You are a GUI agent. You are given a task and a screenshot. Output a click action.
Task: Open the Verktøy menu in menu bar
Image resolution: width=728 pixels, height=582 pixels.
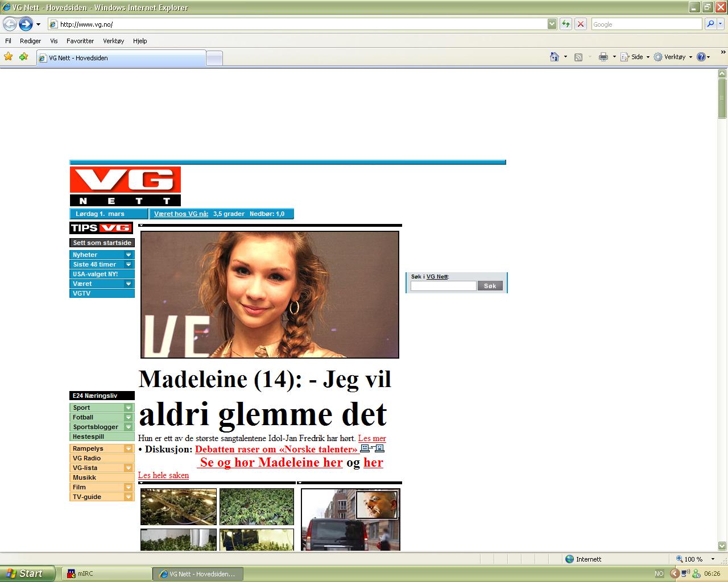(113, 41)
